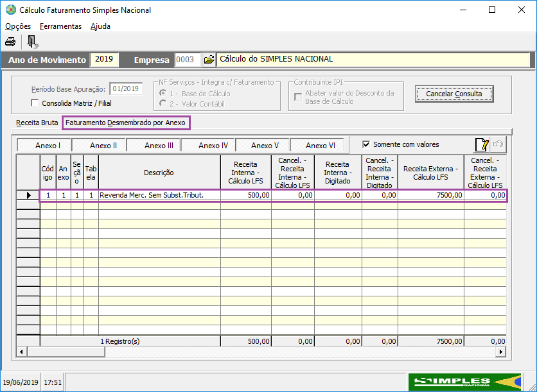The image size is (537, 392).
Task: Click the Tabela column header
Action: pos(91,173)
